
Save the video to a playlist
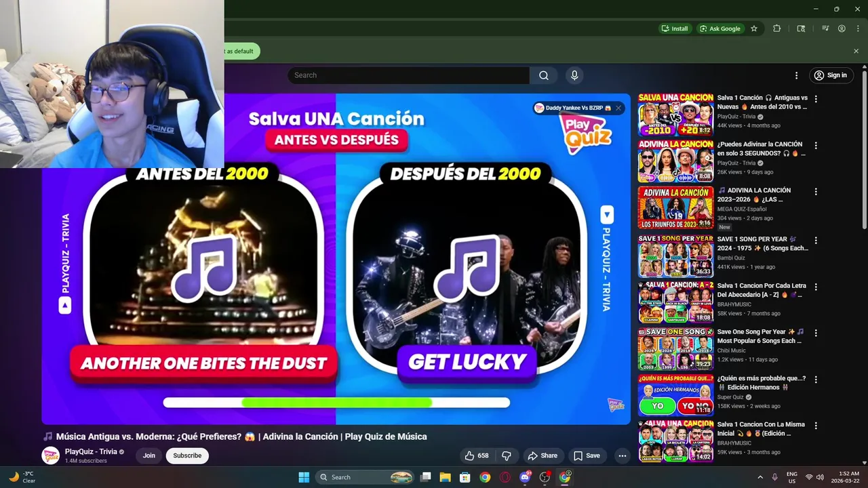(587, 455)
